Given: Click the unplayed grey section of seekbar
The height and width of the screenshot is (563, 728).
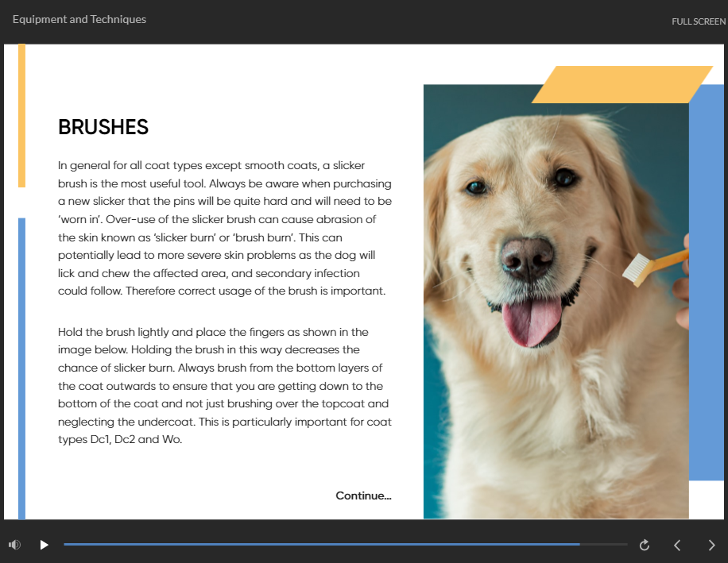Looking at the screenshot, I should click(x=604, y=545).
